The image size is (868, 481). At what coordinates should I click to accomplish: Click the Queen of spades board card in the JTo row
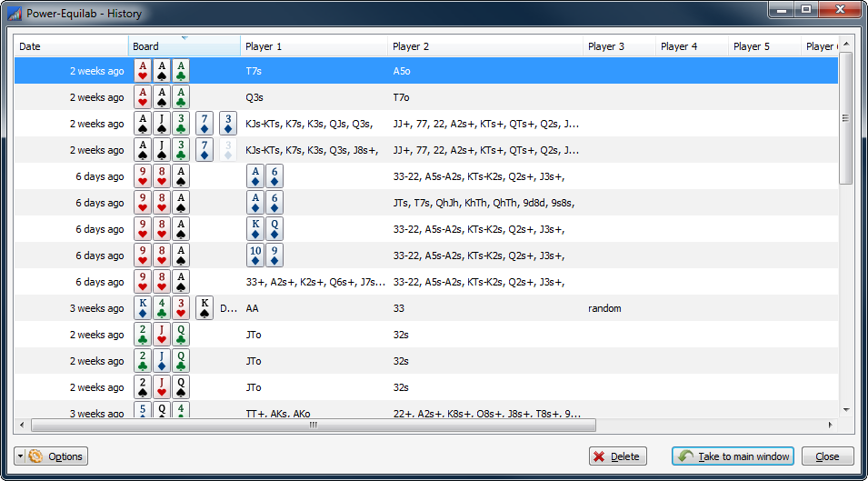[x=181, y=387]
